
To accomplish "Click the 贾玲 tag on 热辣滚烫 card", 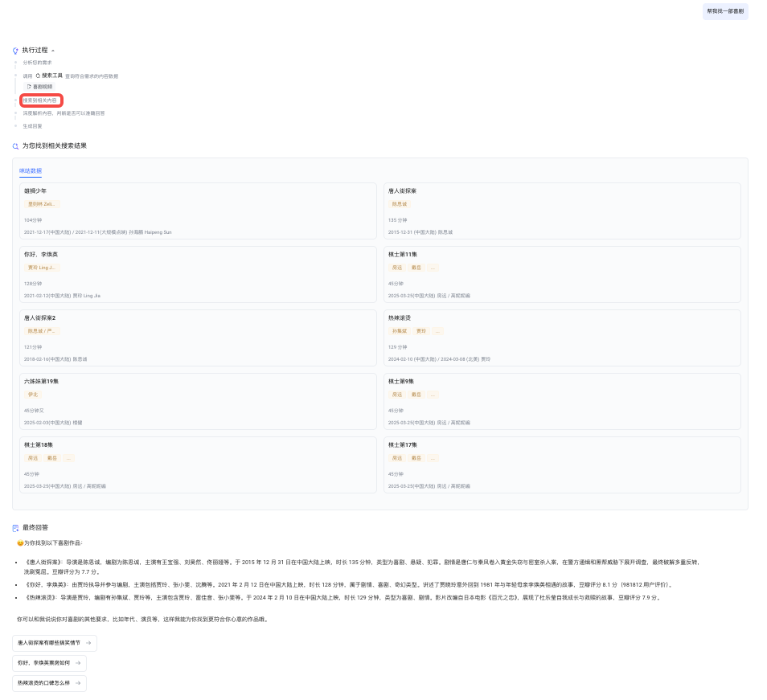I will [x=420, y=331].
